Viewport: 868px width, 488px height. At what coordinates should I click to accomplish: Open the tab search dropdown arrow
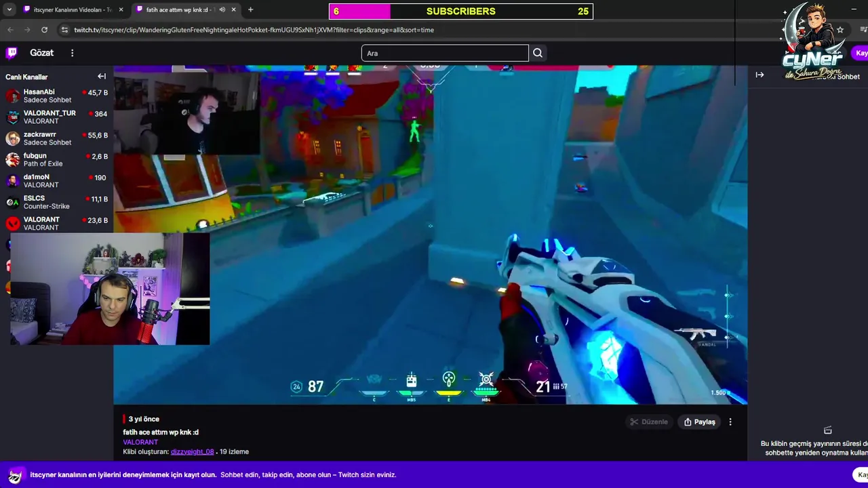coord(9,9)
